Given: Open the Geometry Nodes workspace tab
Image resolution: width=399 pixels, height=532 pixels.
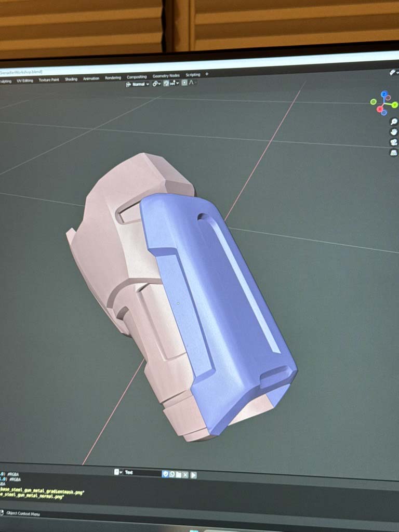Looking at the screenshot, I should tap(166, 76).
